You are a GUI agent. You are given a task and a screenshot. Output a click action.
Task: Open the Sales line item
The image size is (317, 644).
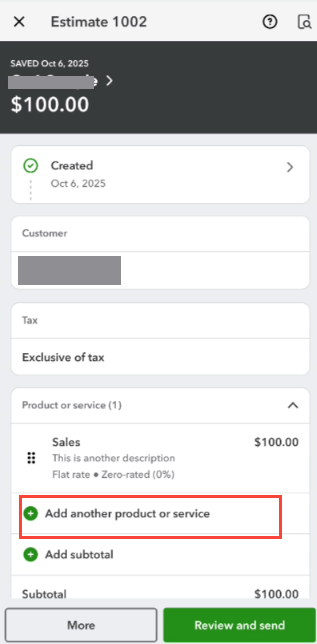[150, 458]
